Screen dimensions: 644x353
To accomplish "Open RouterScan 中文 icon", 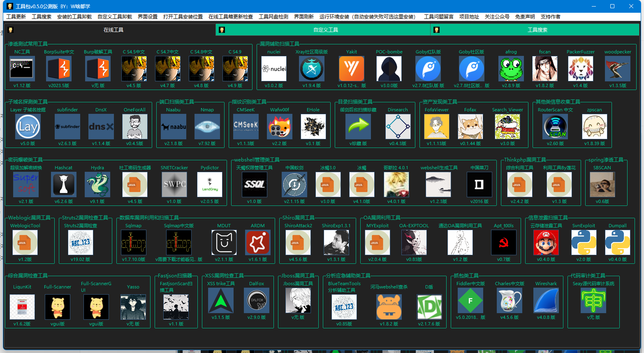I will (x=556, y=127).
